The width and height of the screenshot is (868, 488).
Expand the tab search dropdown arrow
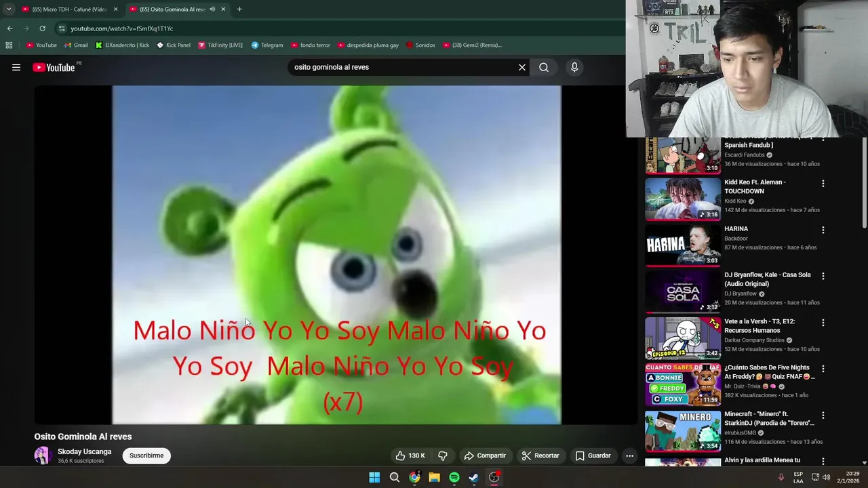point(8,9)
